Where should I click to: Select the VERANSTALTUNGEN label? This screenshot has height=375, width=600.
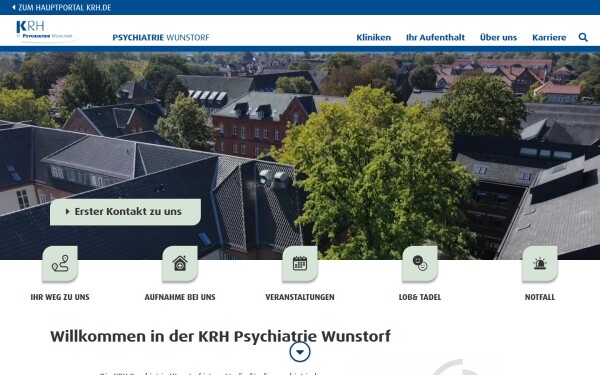click(x=300, y=297)
